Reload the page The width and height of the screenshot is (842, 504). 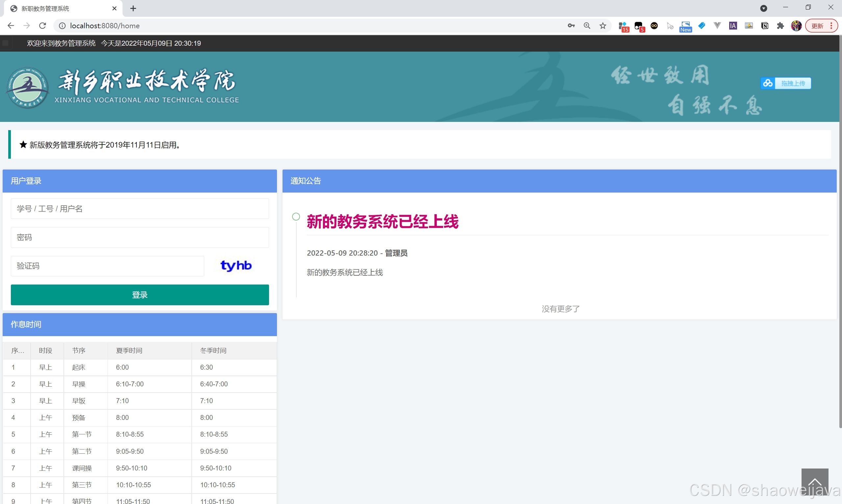coord(42,26)
